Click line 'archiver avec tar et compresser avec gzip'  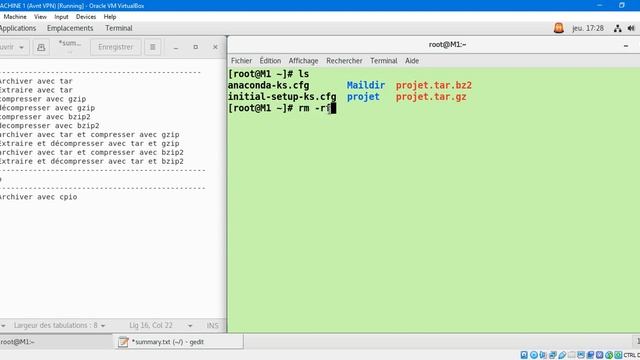coord(89,135)
